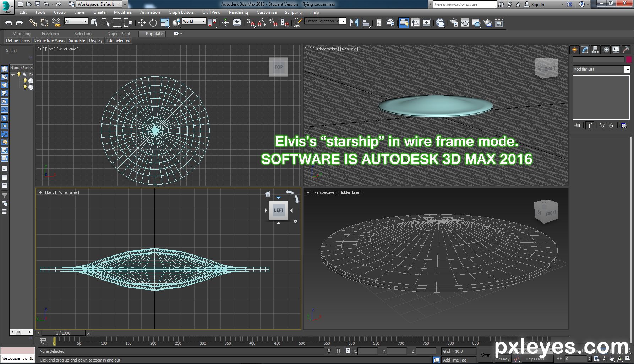The image size is (634, 364).
Task: Open the Material Editor icon
Action: [440, 23]
